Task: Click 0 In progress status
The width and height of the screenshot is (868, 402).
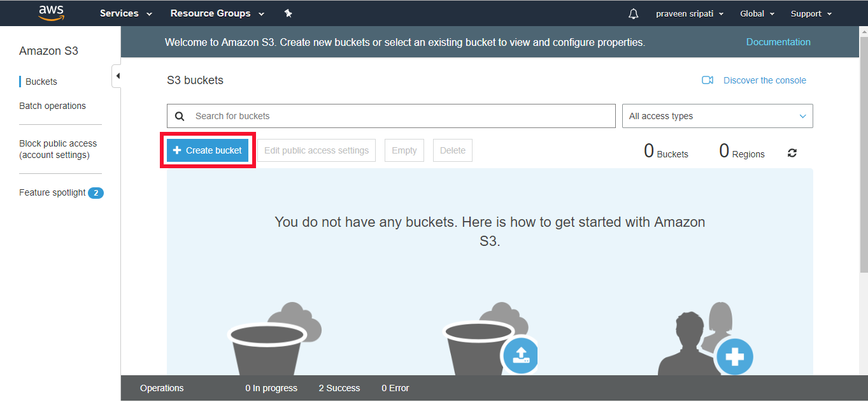Action: point(271,388)
